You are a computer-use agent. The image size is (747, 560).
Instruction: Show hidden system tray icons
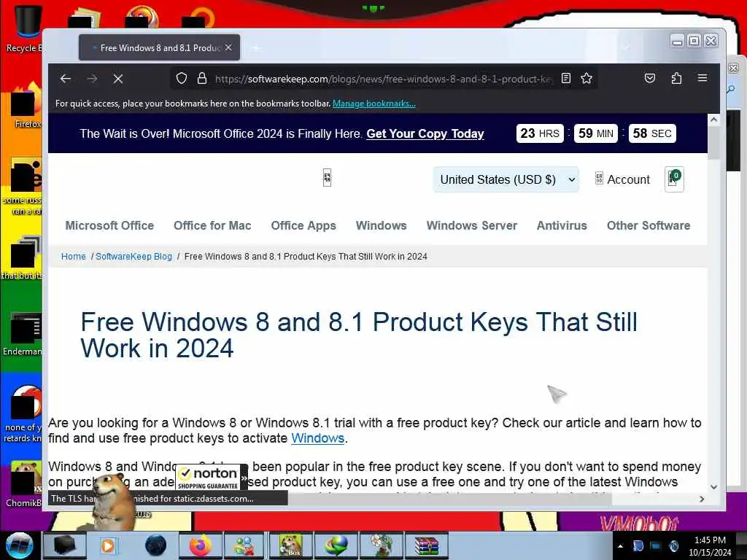620,546
